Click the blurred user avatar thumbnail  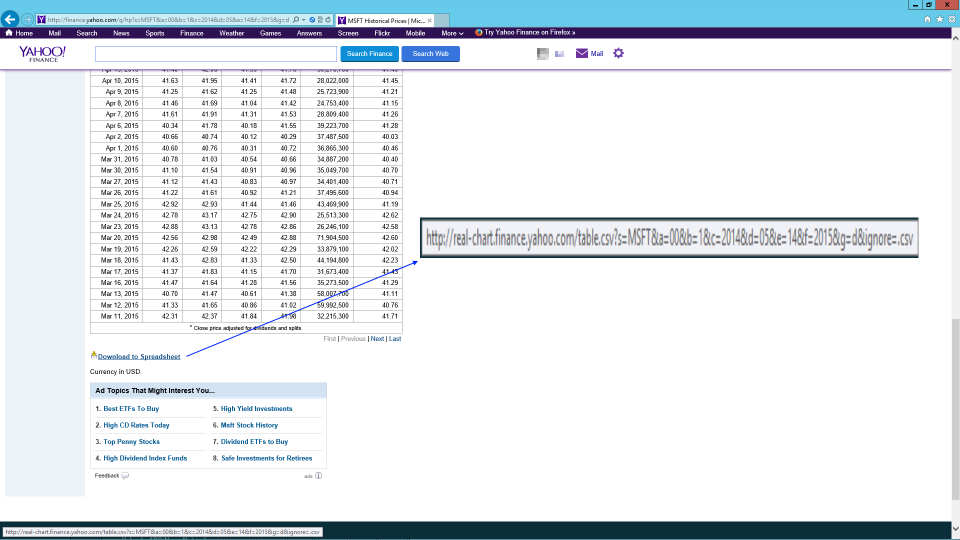(x=542, y=54)
